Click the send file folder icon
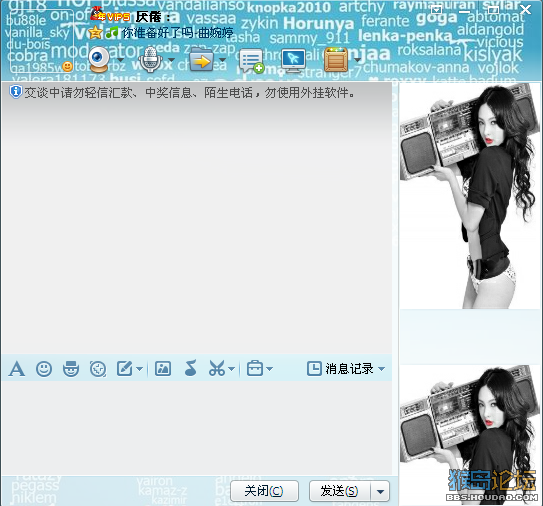This screenshot has width=543, height=506. coord(202,60)
